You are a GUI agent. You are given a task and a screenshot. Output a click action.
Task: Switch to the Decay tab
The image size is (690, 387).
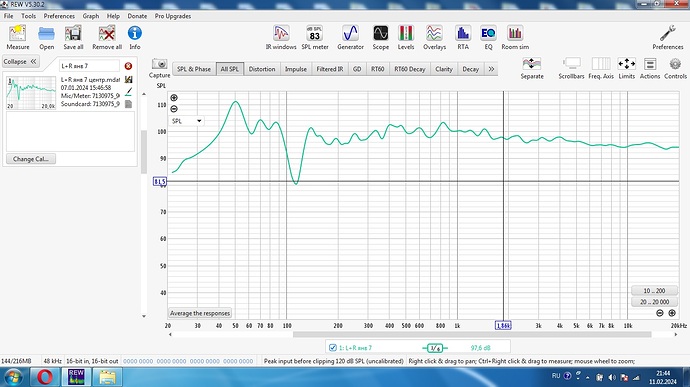(x=470, y=69)
